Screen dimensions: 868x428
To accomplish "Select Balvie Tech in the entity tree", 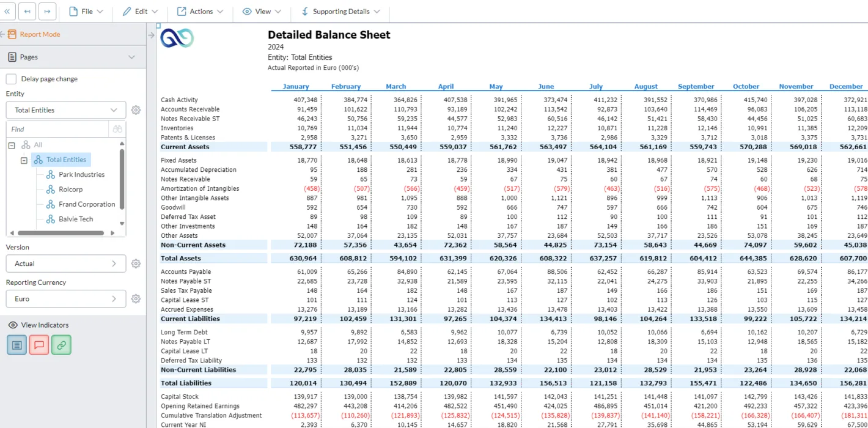I will coord(76,219).
